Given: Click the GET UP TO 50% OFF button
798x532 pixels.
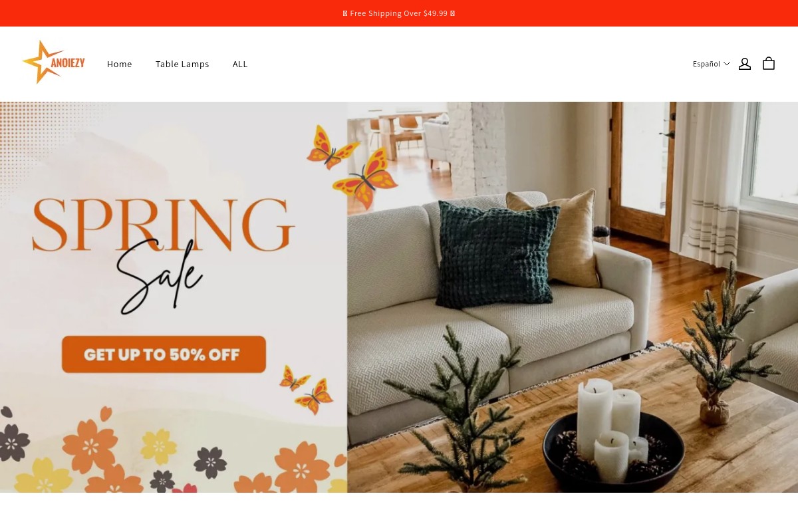Looking at the screenshot, I should (x=164, y=354).
